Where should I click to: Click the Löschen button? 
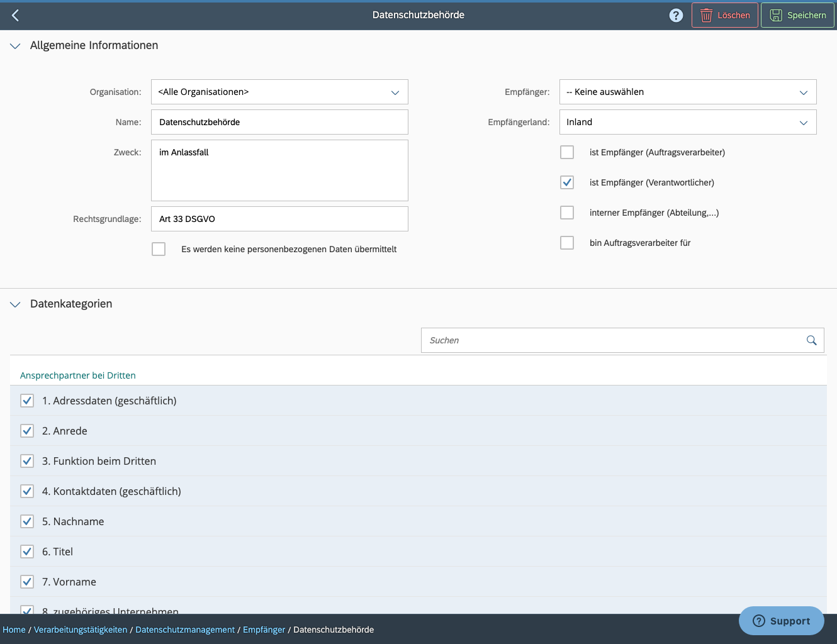(x=724, y=14)
